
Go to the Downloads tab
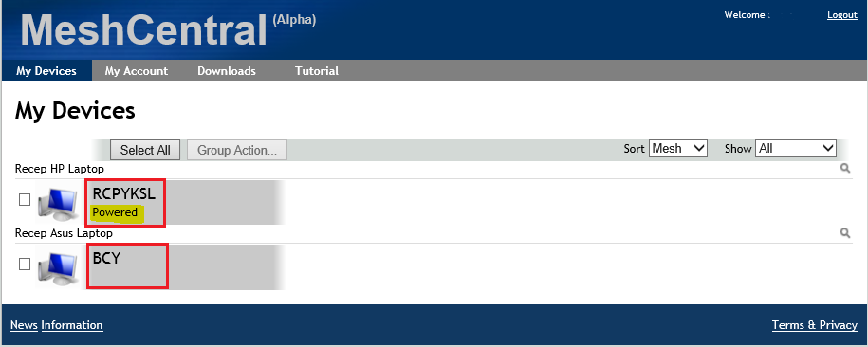click(x=227, y=71)
